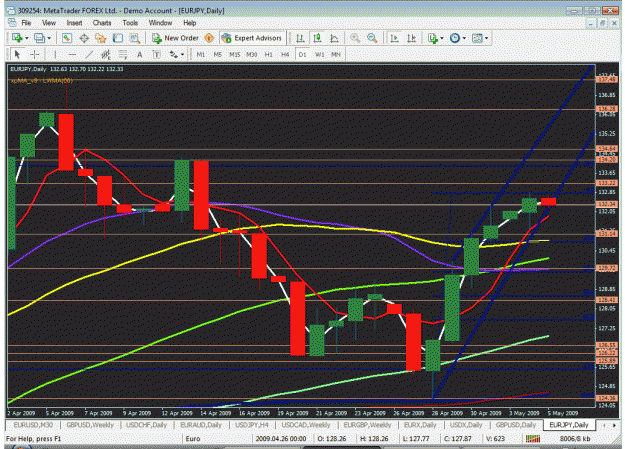Select the Text (A) drawing tool
The height and width of the screenshot is (449, 625).
pos(140,54)
